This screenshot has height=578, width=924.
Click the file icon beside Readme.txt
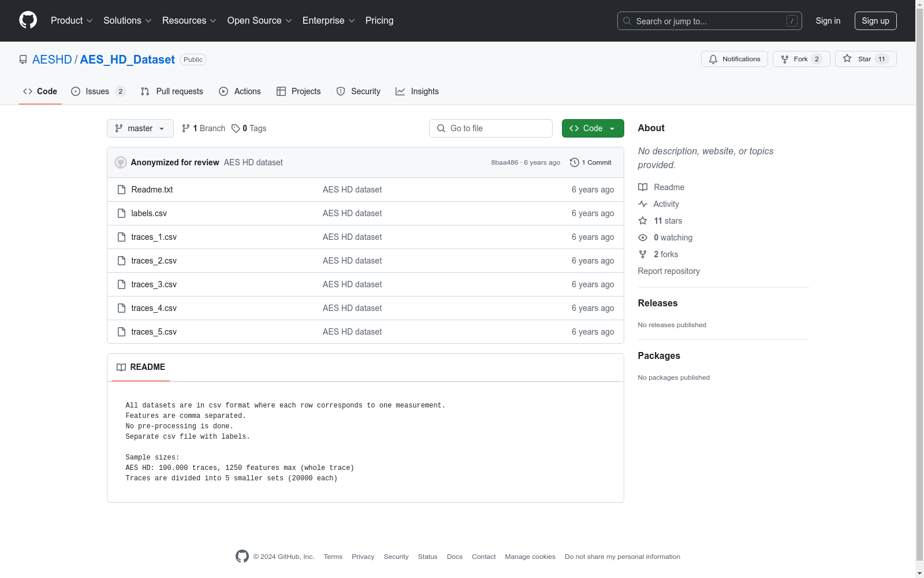tap(121, 190)
